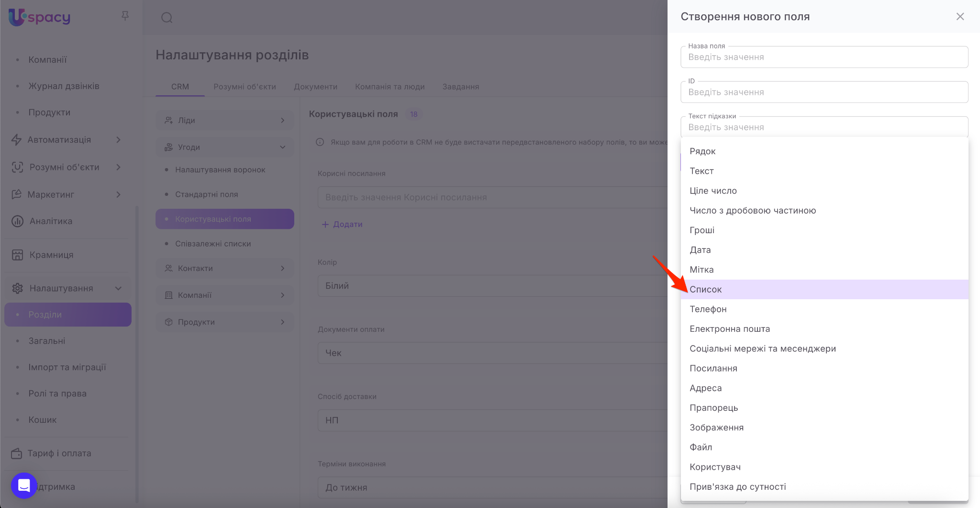Image resolution: width=980 pixels, height=508 pixels.
Task: Click the Назва поля input field
Action: [x=824, y=57]
